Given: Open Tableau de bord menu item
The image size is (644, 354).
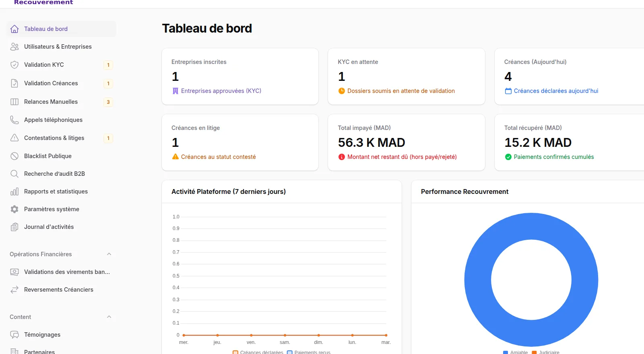Looking at the screenshot, I should click(62, 29).
